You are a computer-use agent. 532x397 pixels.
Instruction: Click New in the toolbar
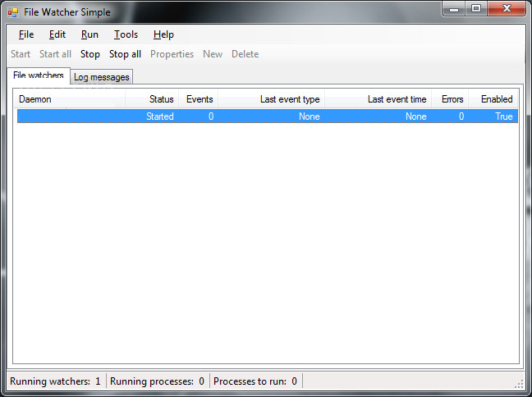tap(213, 54)
